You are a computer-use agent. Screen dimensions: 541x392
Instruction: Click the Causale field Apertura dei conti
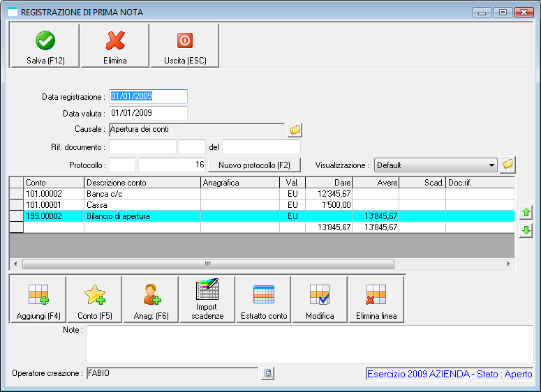click(197, 130)
